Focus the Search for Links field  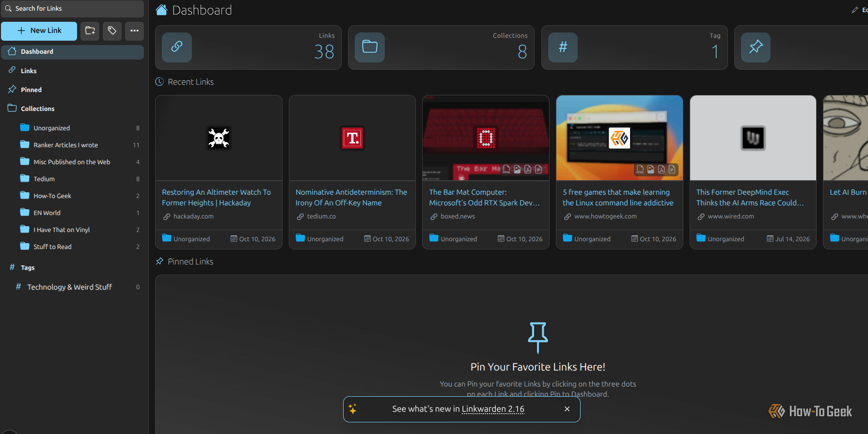click(72, 9)
